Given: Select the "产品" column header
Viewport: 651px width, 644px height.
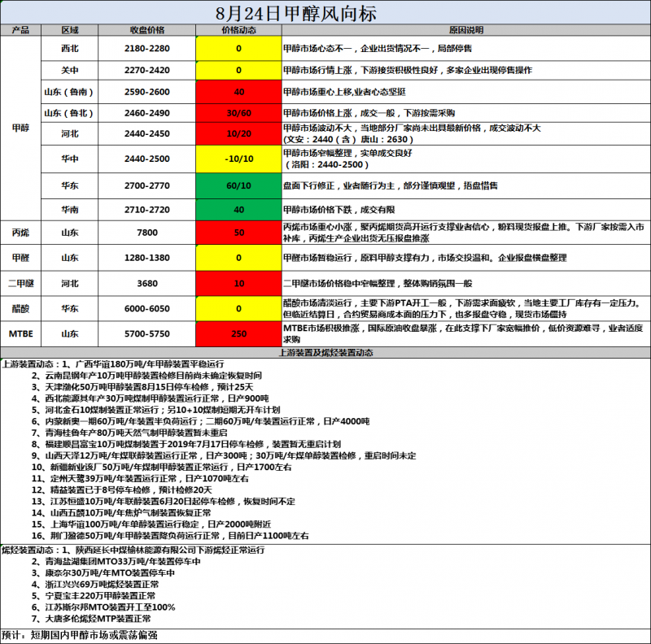Looking at the screenshot, I should (x=21, y=30).
